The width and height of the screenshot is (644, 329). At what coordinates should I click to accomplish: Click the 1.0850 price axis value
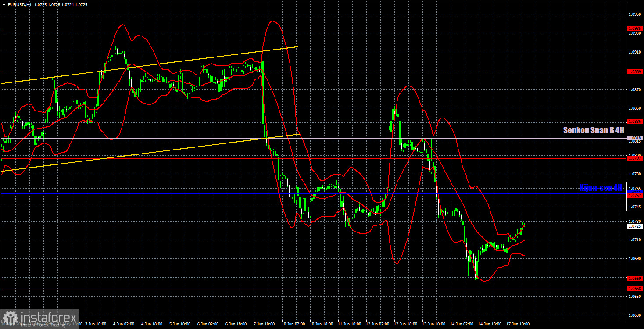click(634, 108)
